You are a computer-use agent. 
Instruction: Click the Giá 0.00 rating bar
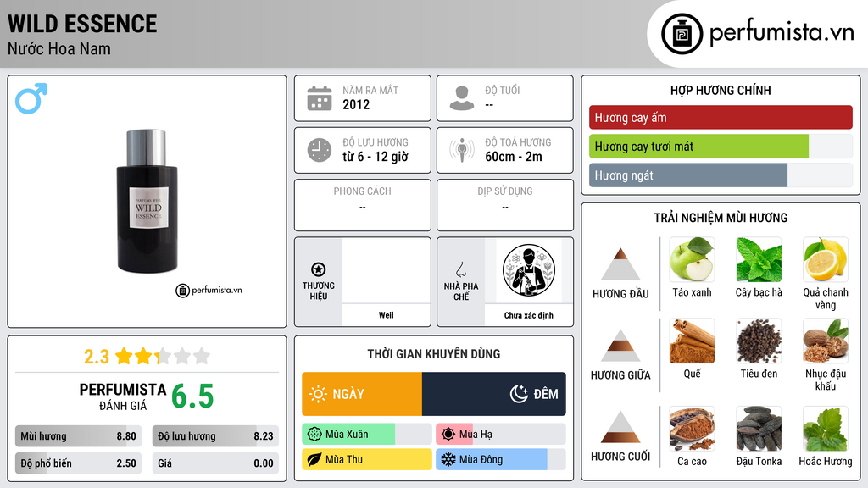[215, 463]
